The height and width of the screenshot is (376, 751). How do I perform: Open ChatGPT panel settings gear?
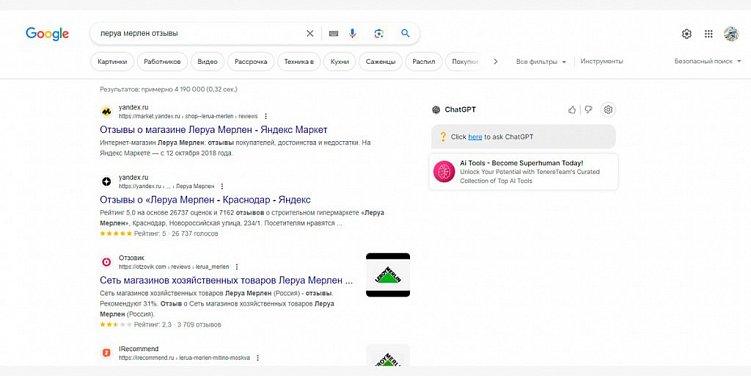coord(608,110)
